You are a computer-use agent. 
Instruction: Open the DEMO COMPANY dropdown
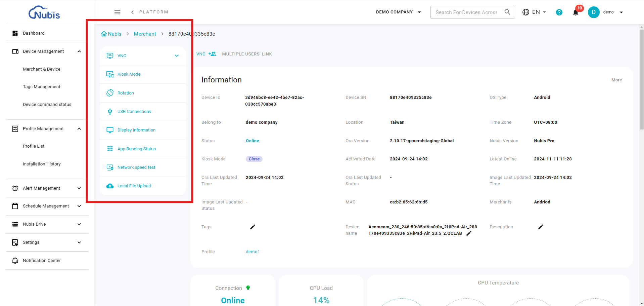pos(399,12)
